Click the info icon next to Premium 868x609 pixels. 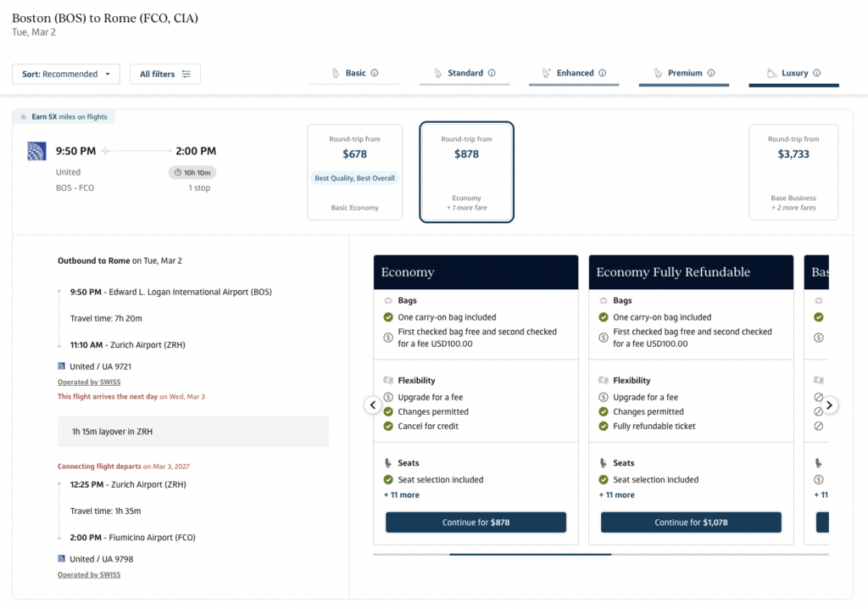[711, 73]
